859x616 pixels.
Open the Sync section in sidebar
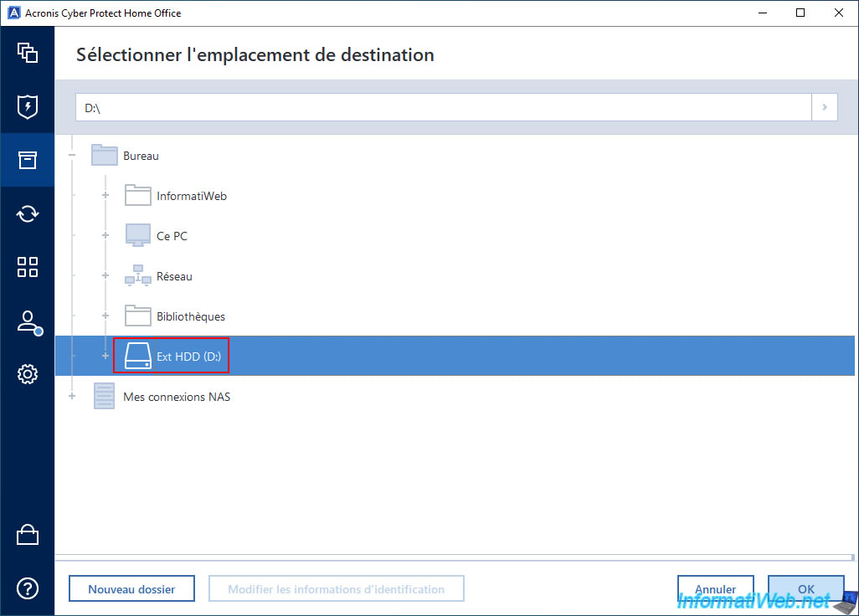coord(28,213)
